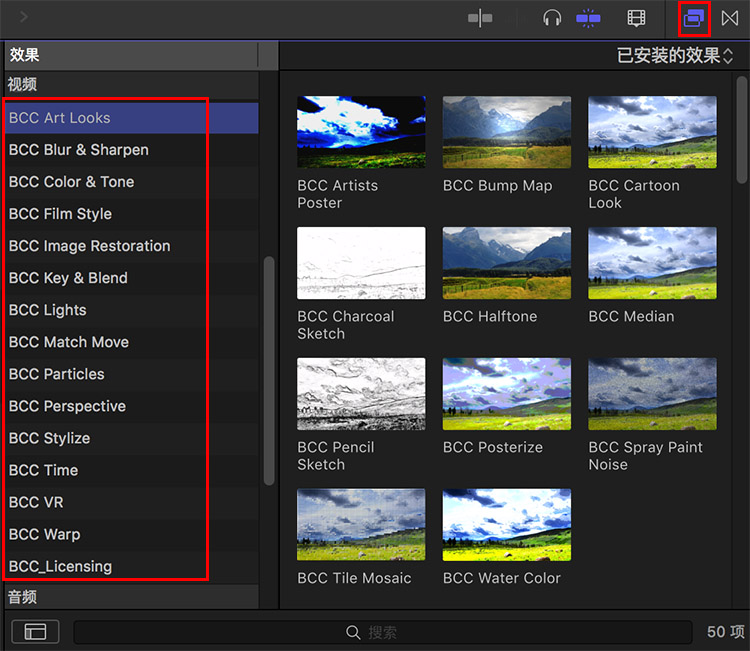750x651 pixels.
Task: Select BCC Bump Map effect thumbnail
Action: coord(507,132)
